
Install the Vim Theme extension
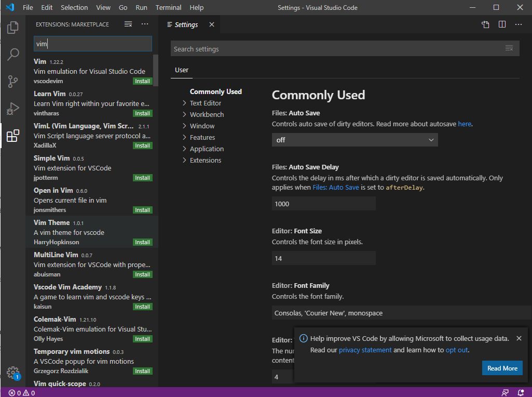point(143,243)
